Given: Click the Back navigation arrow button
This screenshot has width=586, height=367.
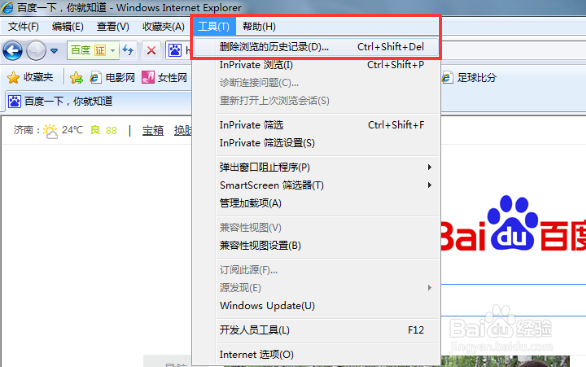Looking at the screenshot, I should (x=12, y=50).
